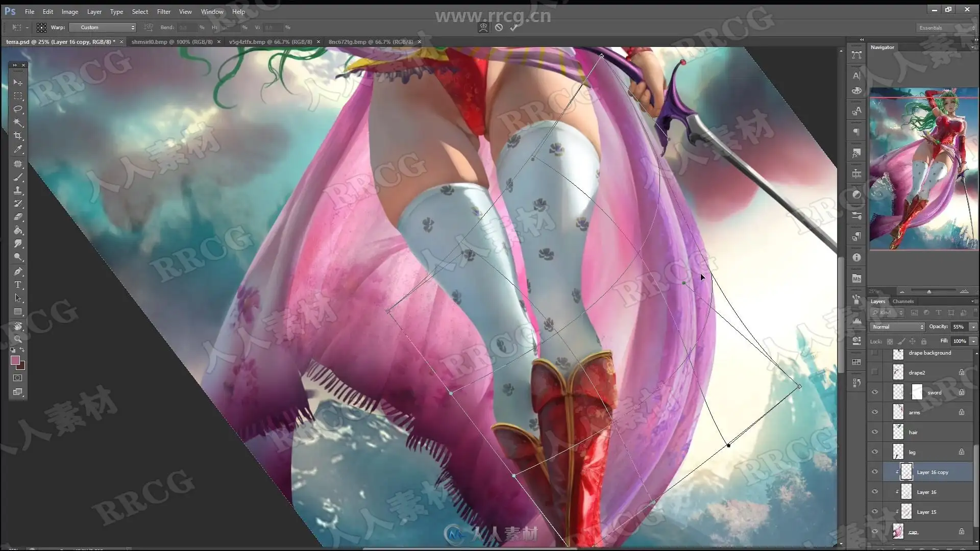The image size is (980, 551).
Task: Open the Filter menu
Action: coord(163,11)
